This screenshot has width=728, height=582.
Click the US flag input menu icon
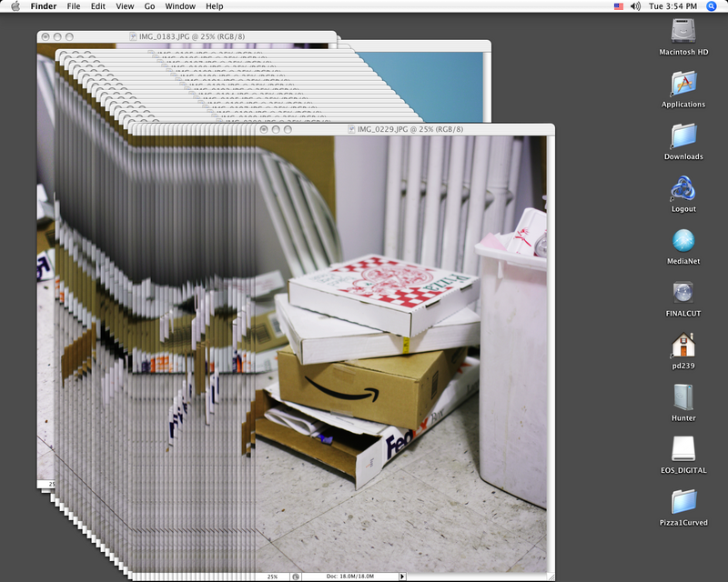(x=619, y=6)
